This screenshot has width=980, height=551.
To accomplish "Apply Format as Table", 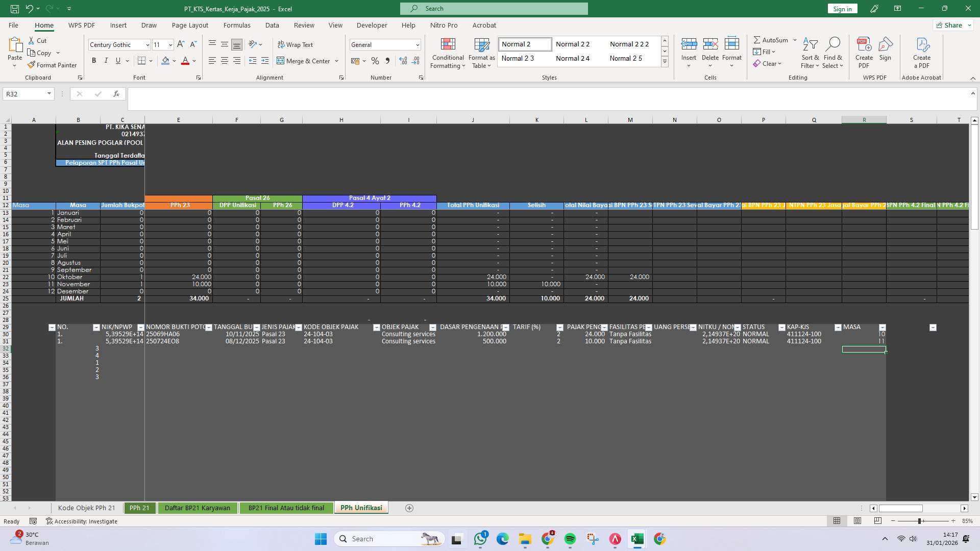I will pos(481,53).
